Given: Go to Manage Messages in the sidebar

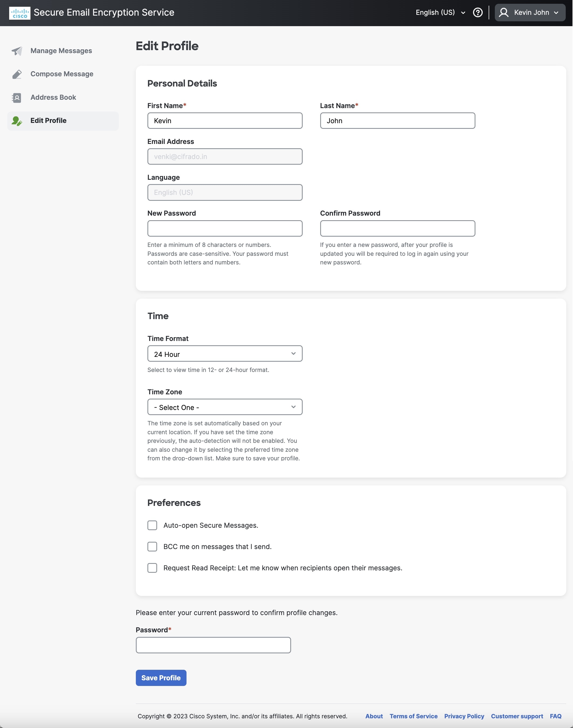Looking at the screenshot, I should [61, 51].
